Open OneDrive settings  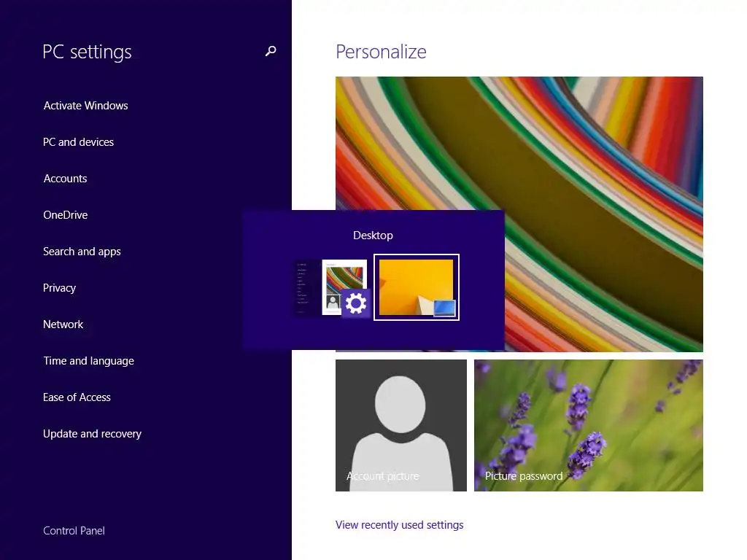click(65, 215)
